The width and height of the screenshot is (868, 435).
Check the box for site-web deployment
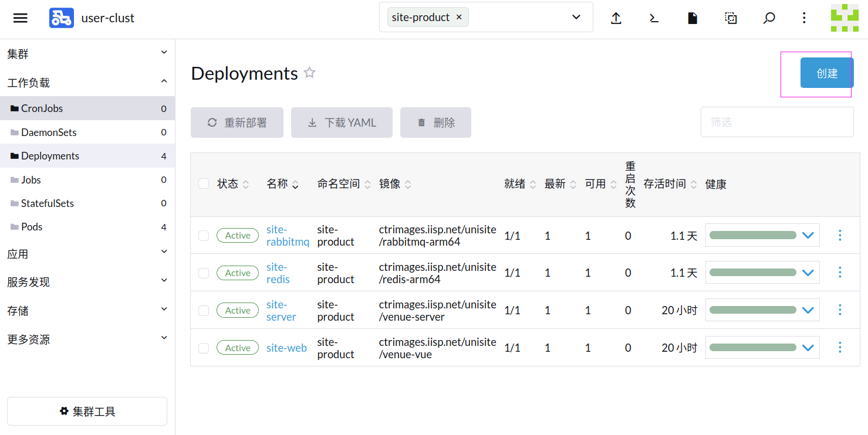(204, 348)
